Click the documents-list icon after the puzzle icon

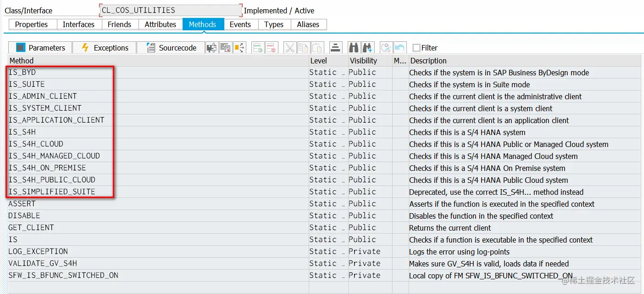(225, 47)
